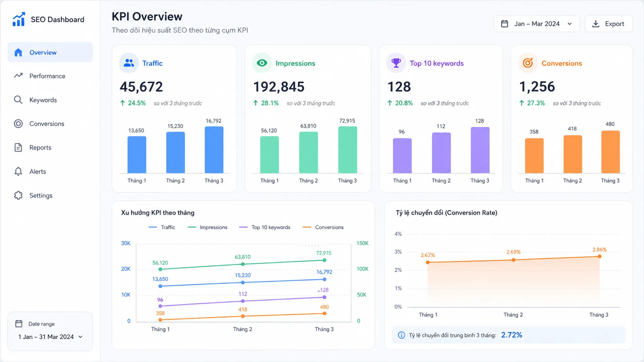Click Top 10 keywords bar for Tháng 3 (128)
644x362 pixels.
[480, 150]
